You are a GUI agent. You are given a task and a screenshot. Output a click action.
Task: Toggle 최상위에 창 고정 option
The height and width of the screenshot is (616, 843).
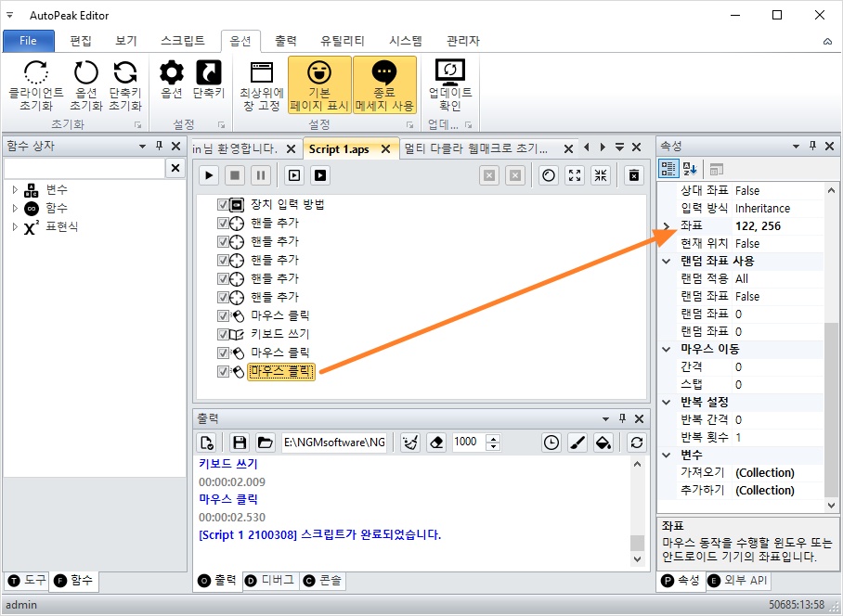tap(262, 84)
